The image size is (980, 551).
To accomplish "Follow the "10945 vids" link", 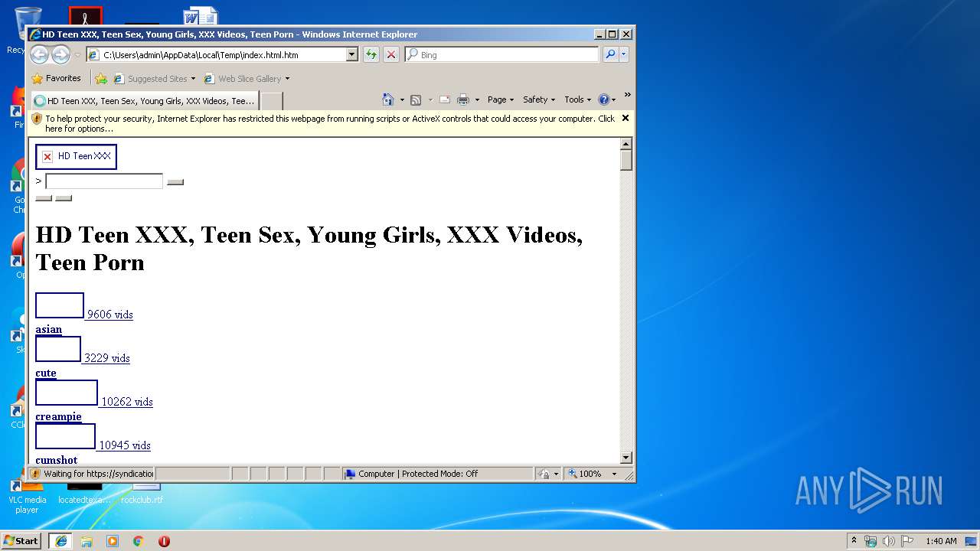I will tap(125, 445).
